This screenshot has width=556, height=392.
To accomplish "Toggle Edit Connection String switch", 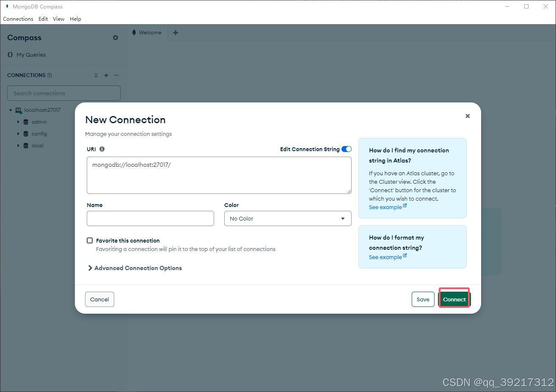I will (347, 149).
